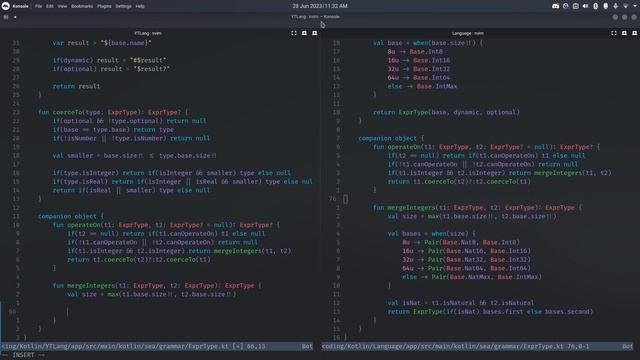
Task: Open the Bookmarks menu
Action: pyautogui.click(x=82, y=6)
